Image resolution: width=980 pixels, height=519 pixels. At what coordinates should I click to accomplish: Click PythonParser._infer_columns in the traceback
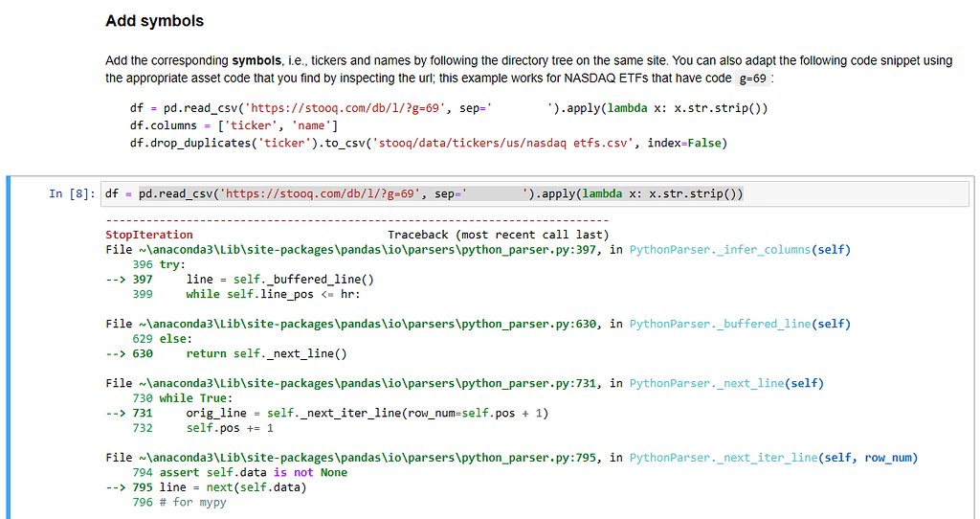pos(740,250)
